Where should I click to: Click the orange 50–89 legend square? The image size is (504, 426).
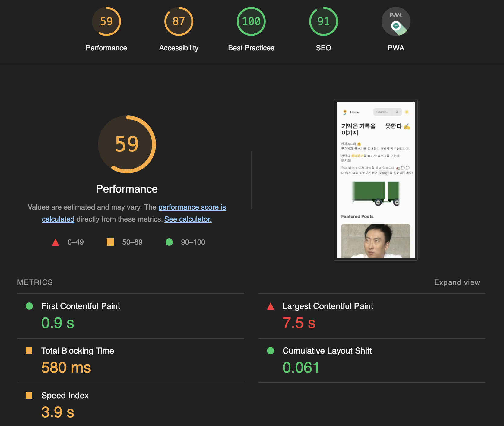click(110, 242)
